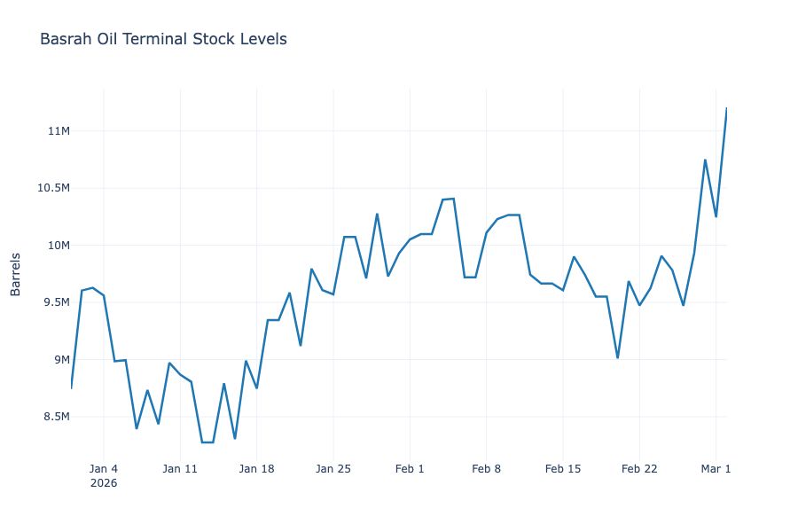Click the 'Feb 1' x-axis date label
This screenshot has height=532, width=798.
click(410, 469)
